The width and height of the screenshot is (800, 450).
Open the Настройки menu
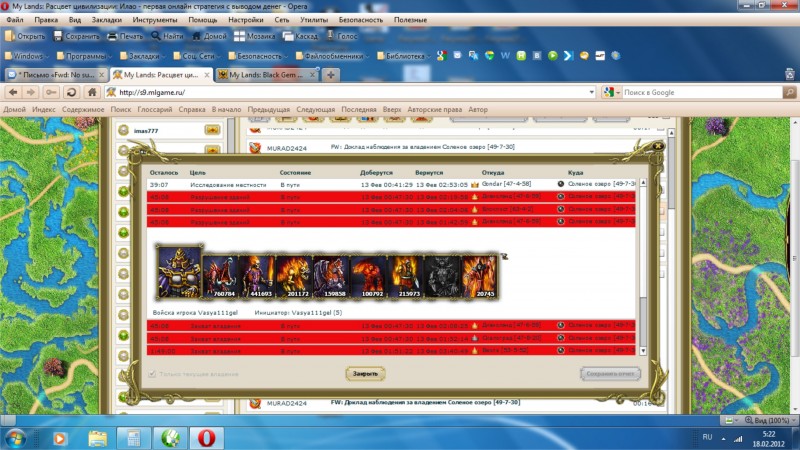[x=246, y=20]
